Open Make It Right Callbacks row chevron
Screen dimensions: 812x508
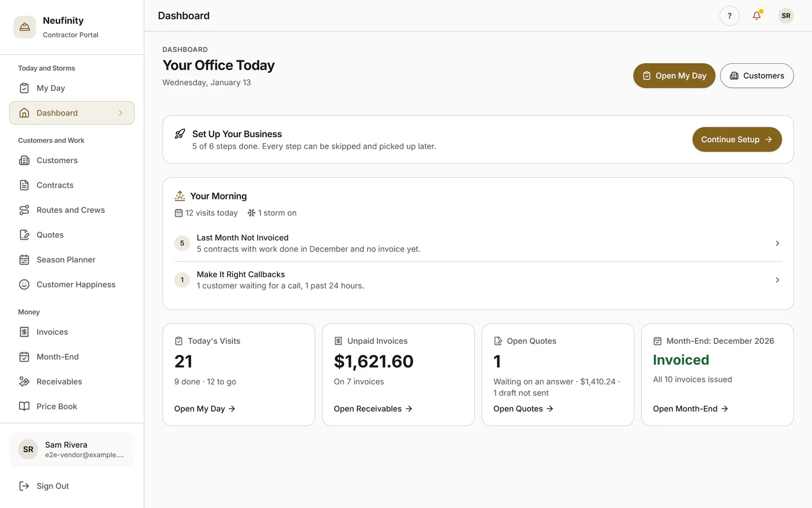coord(777,280)
